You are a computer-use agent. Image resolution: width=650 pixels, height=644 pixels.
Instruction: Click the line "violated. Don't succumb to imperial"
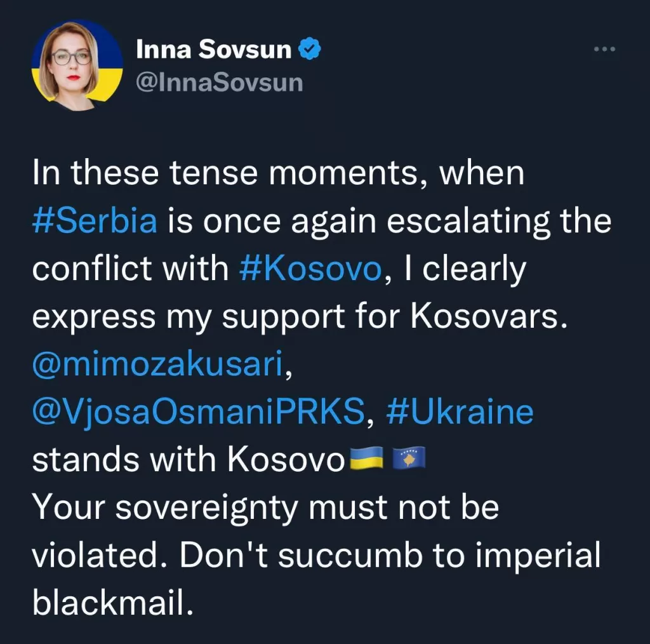pyautogui.click(x=316, y=555)
